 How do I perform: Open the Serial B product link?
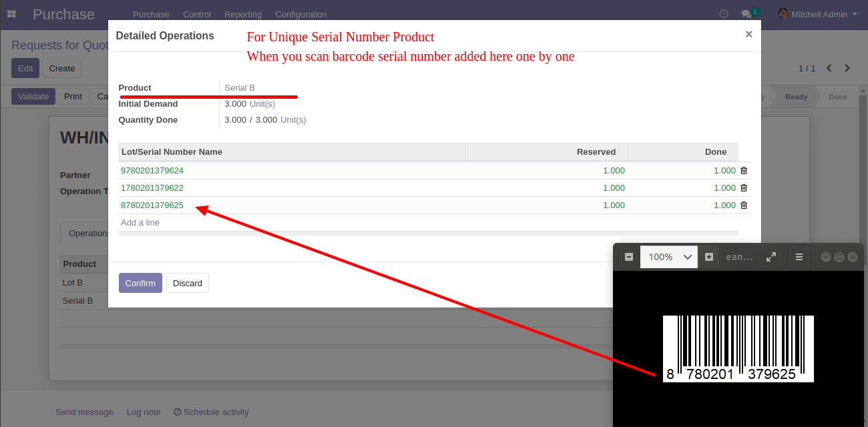[x=240, y=88]
